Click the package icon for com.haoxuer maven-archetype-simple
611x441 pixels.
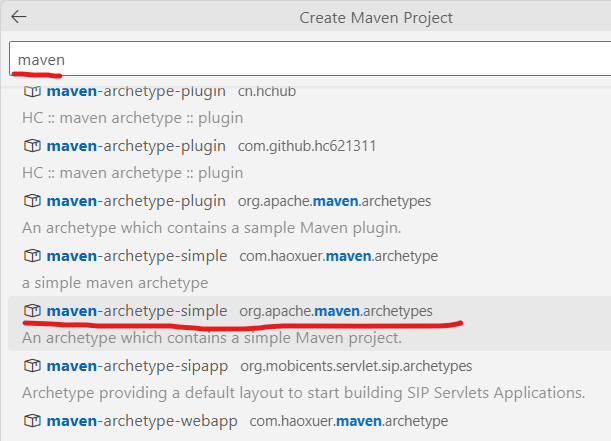click(x=32, y=256)
